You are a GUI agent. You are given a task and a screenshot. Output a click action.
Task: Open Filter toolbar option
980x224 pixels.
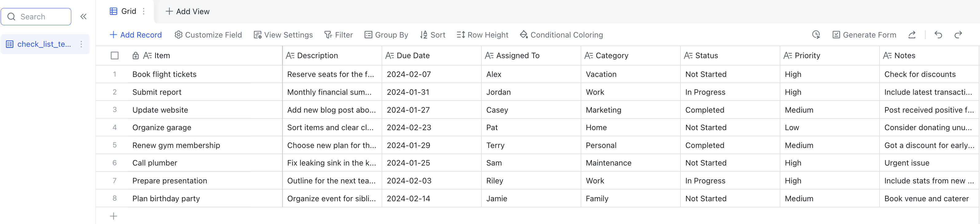click(x=339, y=35)
